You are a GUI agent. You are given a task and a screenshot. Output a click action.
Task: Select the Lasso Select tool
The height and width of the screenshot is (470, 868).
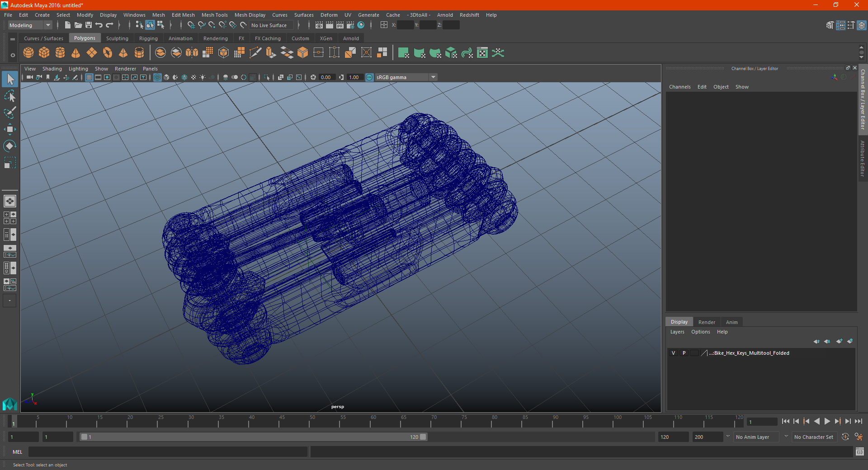(10, 96)
